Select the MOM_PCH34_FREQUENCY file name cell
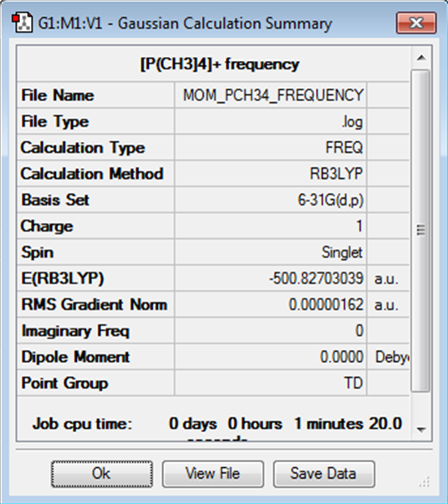Screen dimensions: 448x504 (x=271, y=95)
